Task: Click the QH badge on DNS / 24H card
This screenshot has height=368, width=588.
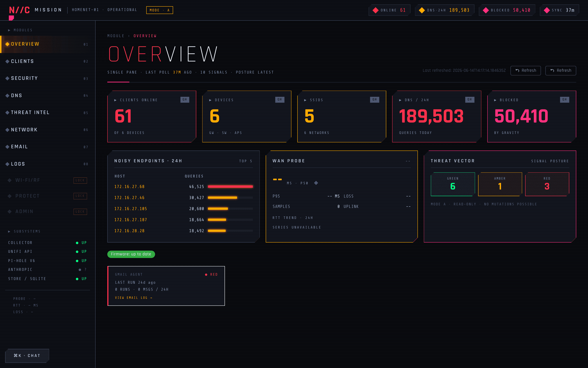Action: click(x=470, y=100)
